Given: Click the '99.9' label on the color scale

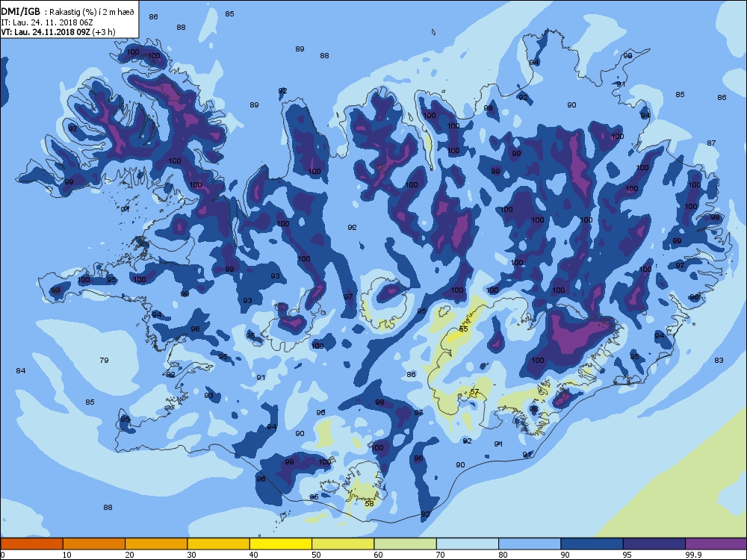Looking at the screenshot, I should point(692,555).
